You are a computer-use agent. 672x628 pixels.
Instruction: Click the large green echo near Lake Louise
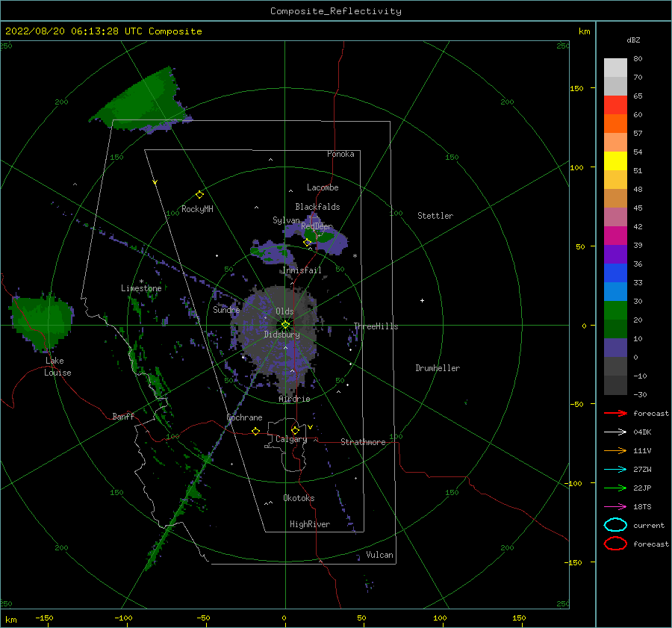click(42, 320)
